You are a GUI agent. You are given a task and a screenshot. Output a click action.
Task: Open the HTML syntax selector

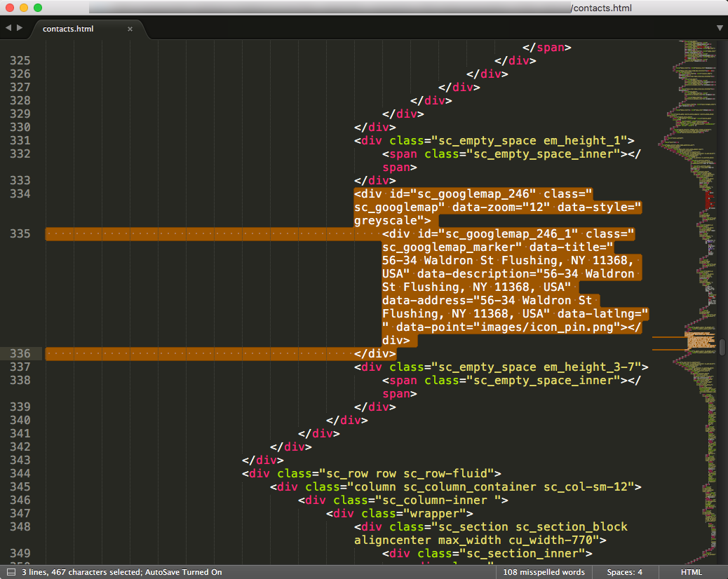point(691,572)
